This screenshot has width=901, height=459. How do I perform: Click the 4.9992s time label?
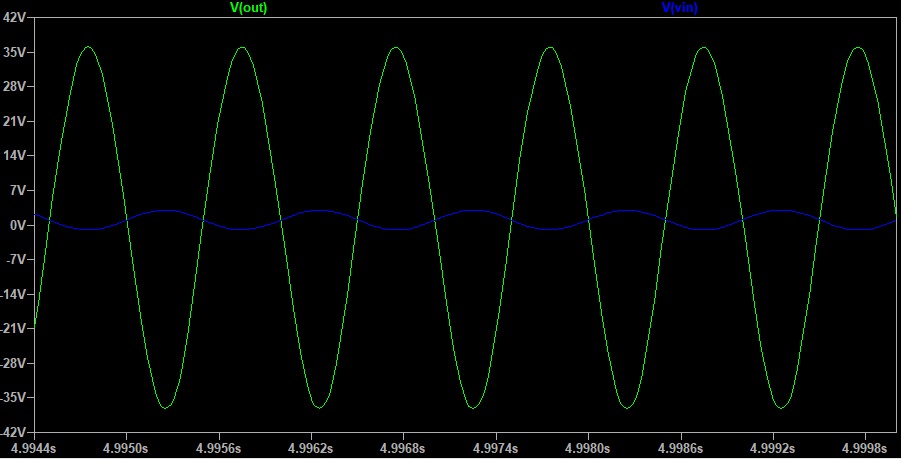point(773,448)
